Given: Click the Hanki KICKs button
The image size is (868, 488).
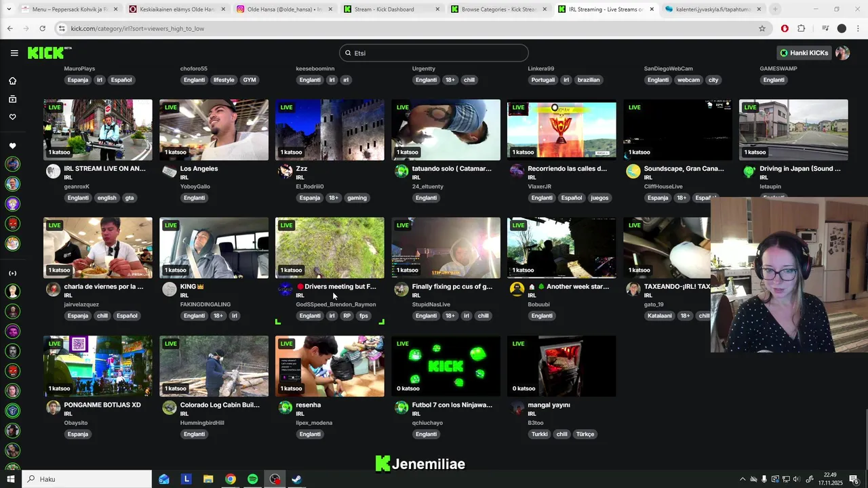Looking at the screenshot, I should point(804,53).
